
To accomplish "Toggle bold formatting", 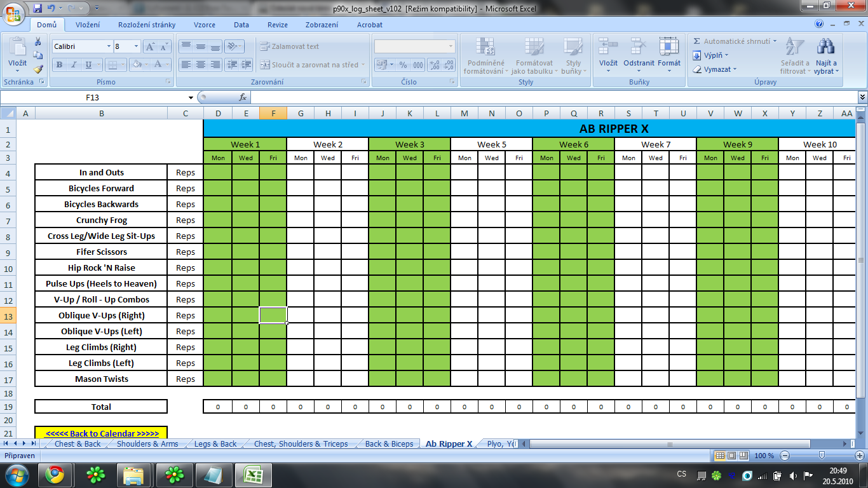I will tap(59, 65).
